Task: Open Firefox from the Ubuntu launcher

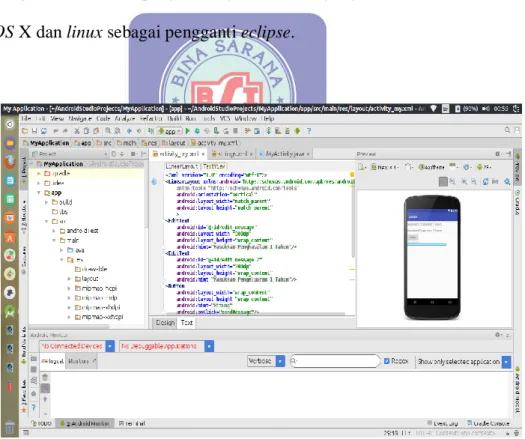Action: click(10, 162)
